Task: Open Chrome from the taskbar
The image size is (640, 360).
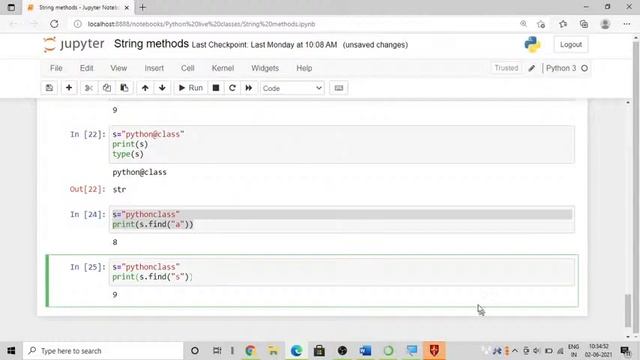Action: (250, 351)
